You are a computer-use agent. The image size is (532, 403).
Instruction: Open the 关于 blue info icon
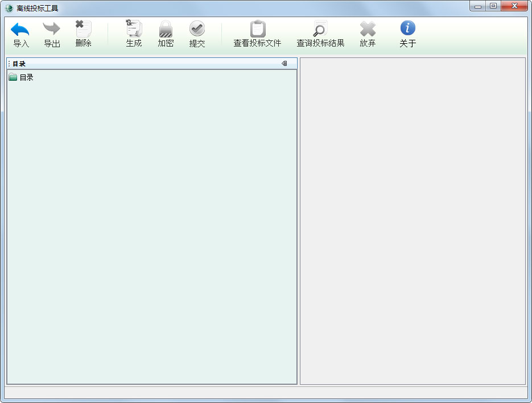(x=408, y=28)
